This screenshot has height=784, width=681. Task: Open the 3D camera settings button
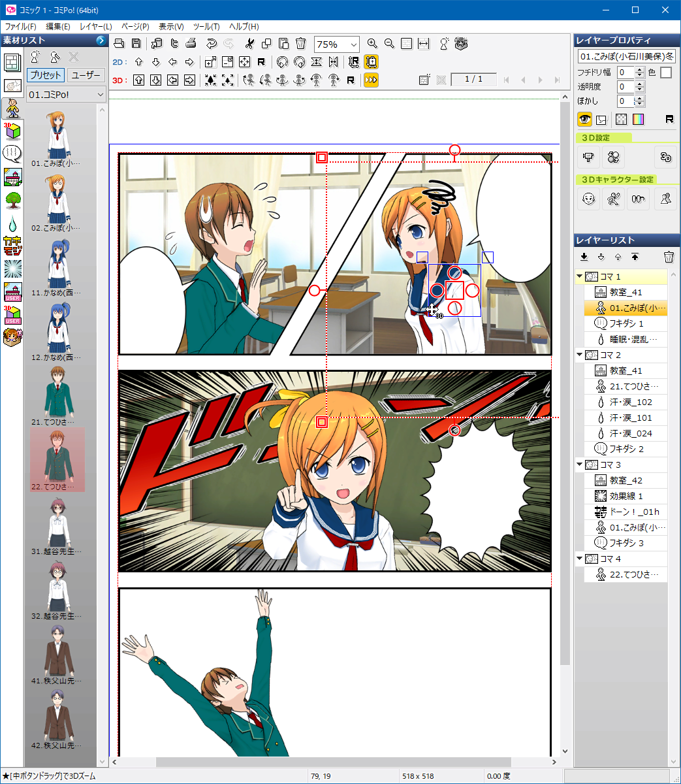pyautogui.click(x=589, y=157)
